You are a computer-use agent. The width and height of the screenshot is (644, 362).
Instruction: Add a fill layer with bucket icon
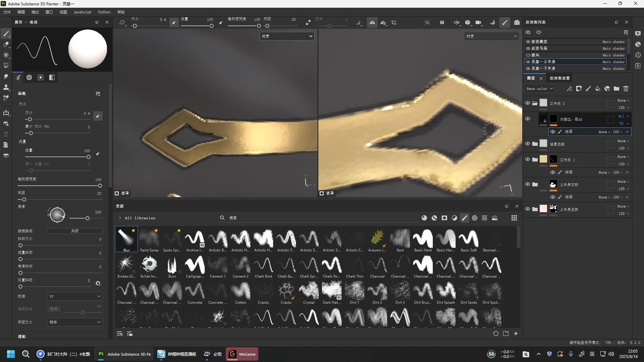tap(598, 88)
